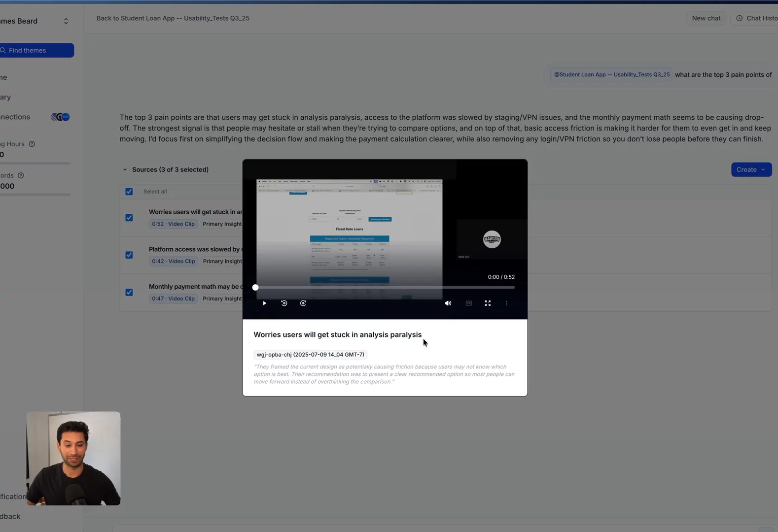The image size is (778, 532).
Task: Click the wgj-opba-chj session tag
Action: point(311,355)
